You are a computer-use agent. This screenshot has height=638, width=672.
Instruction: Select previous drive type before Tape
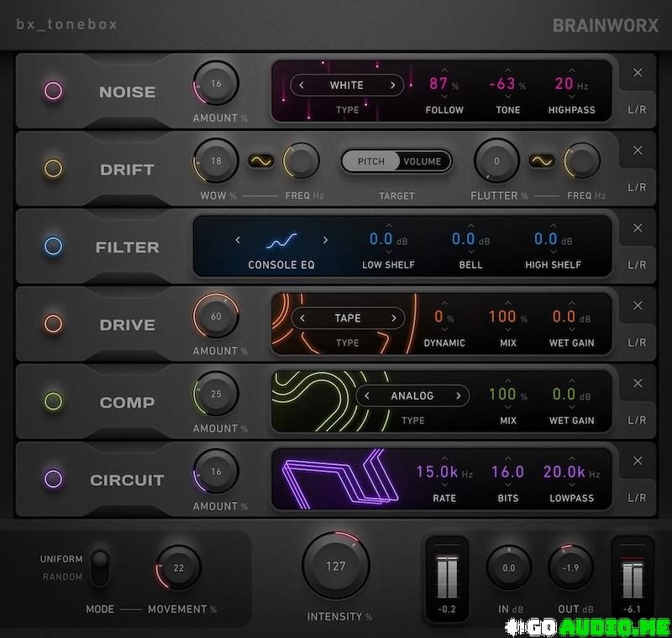[x=303, y=318]
